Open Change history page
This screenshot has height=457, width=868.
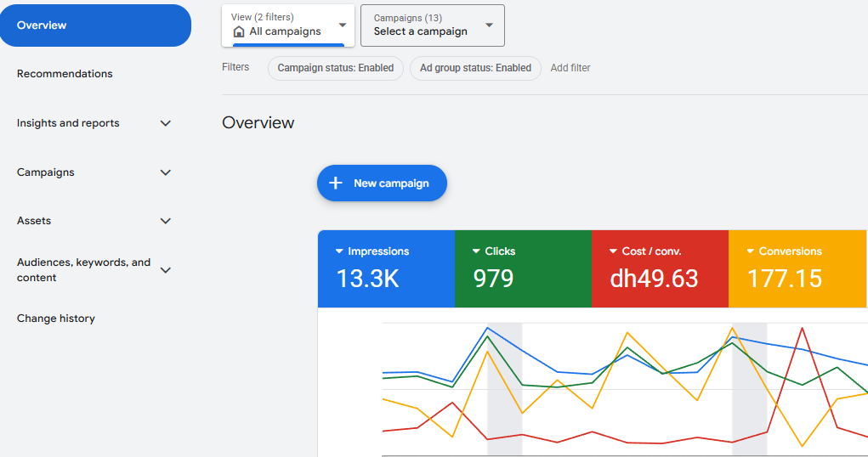[56, 319]
